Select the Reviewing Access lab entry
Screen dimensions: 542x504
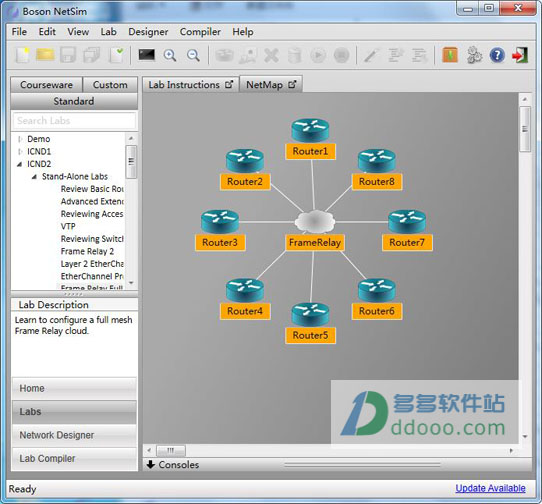[x=92, y=214]
